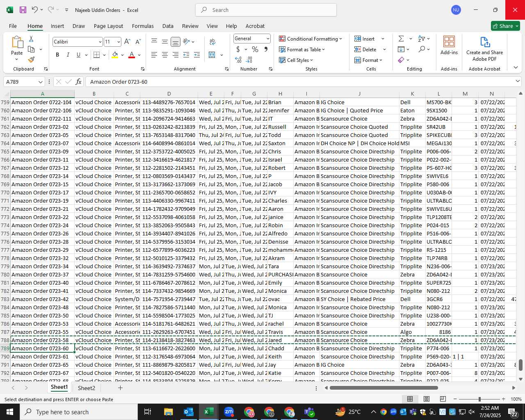Collapse the ribbon with chevron
Screen dimensions: 525x420
pyautogui.click(x=516, y=68)
